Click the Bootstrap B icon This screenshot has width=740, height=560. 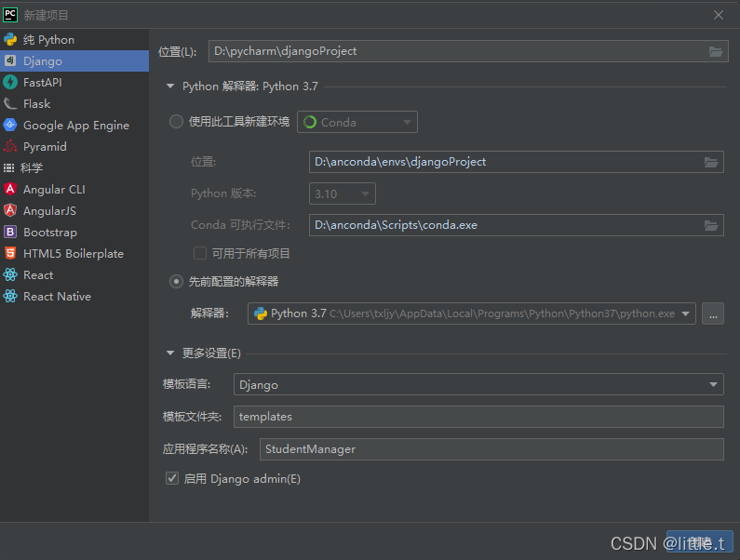[x=10, y=233]
